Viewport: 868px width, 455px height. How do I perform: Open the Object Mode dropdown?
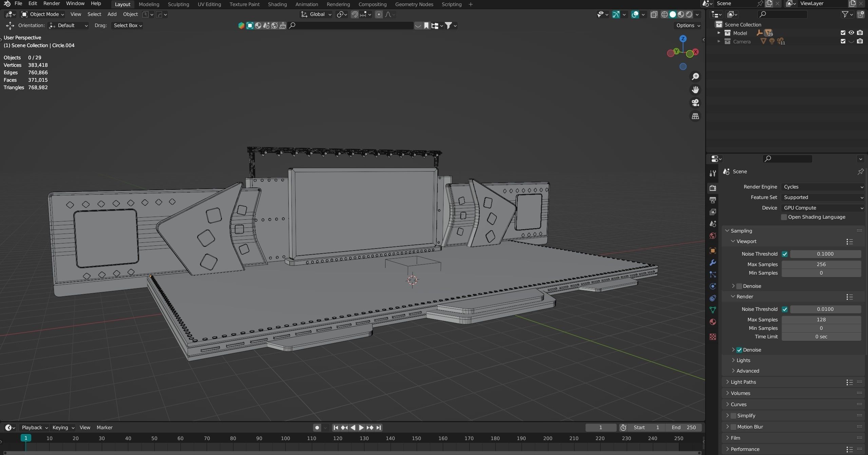tap(43, 14)
